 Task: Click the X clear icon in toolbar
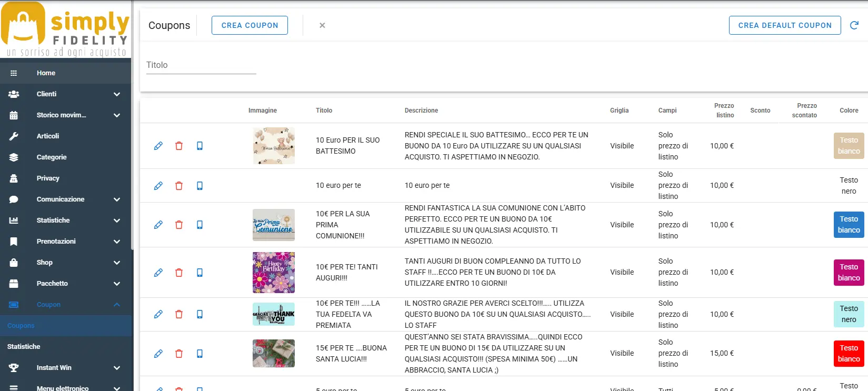pos(322,25)
